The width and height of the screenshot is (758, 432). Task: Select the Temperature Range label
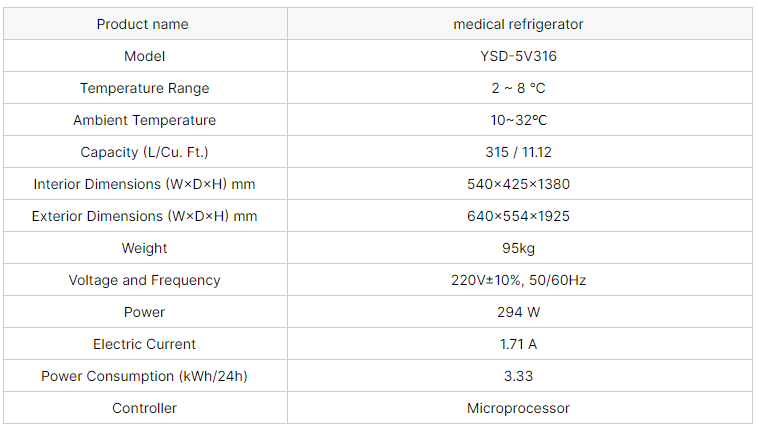pos(145,88)
